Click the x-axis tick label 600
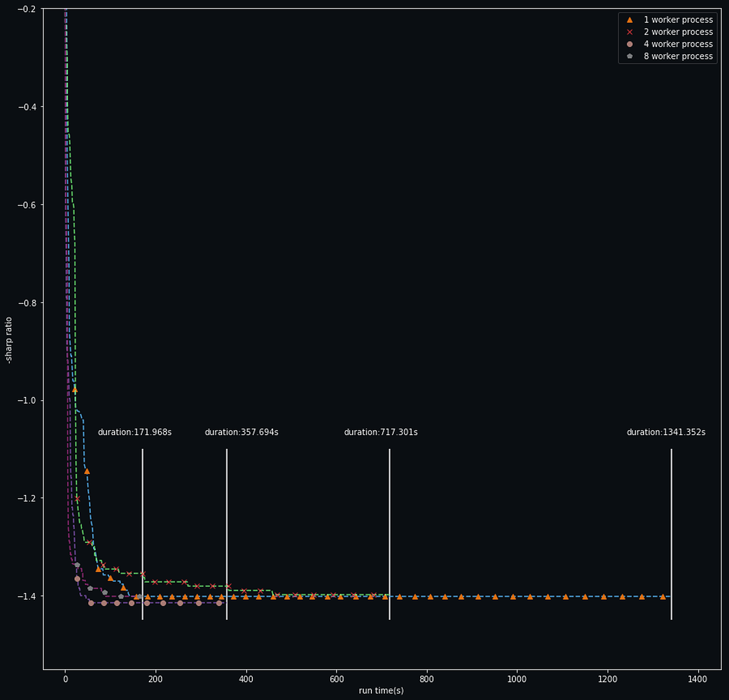The image size is (729, 700). click(x=337, y=679)
